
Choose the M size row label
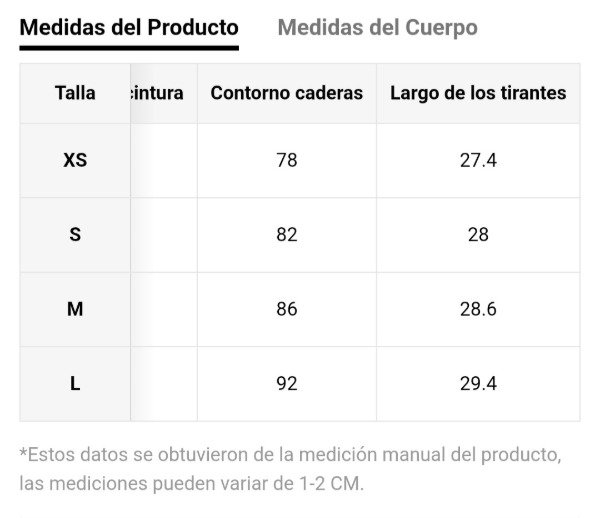75,309
